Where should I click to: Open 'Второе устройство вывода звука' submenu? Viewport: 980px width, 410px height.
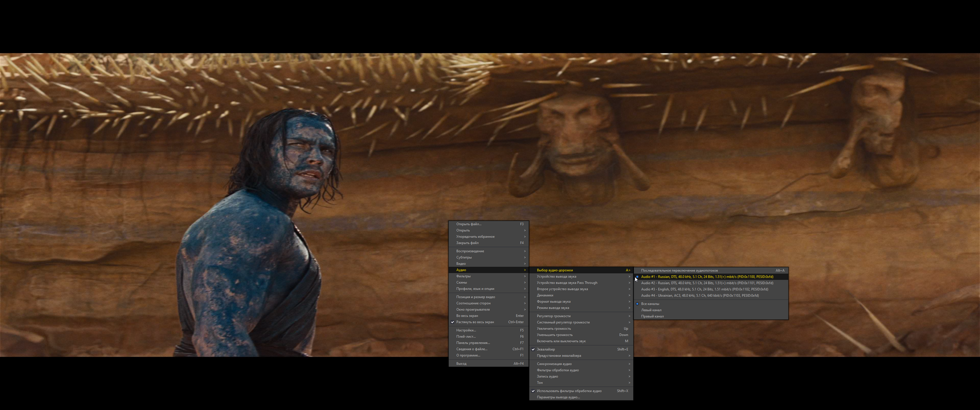[x=581, y=289]
